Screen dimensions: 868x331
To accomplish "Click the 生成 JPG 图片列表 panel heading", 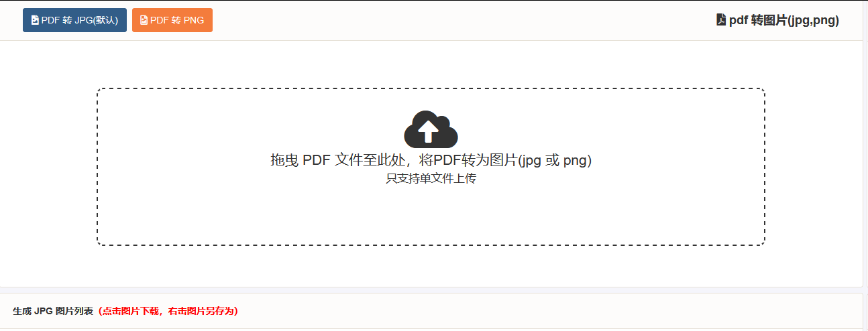I will pyautogui.click(x=53, y=311).
